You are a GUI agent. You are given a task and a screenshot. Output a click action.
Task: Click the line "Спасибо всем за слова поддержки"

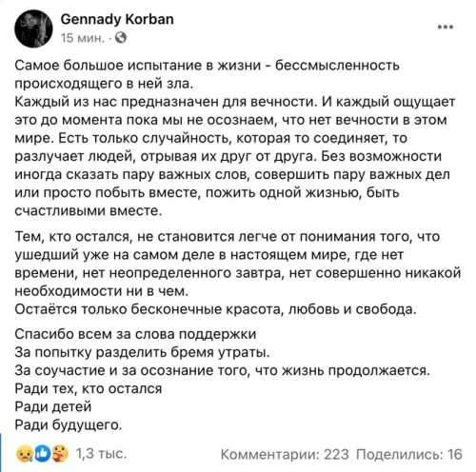[135, 334]
